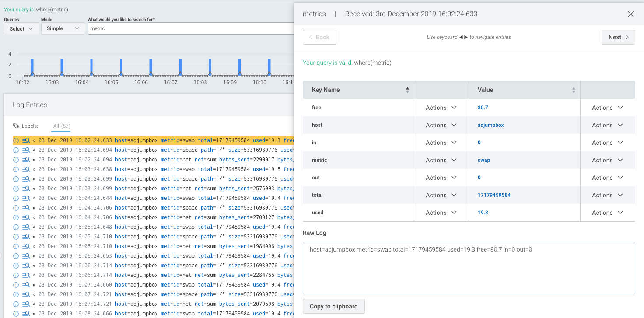Image resolution: width=644 pixels, height=318 pixels.
Task: Click inside the Raw Log text box
Action: click(469, 268)
